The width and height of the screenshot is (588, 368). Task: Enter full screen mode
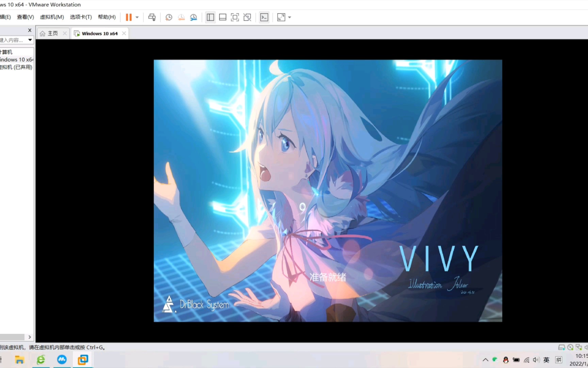235,17
